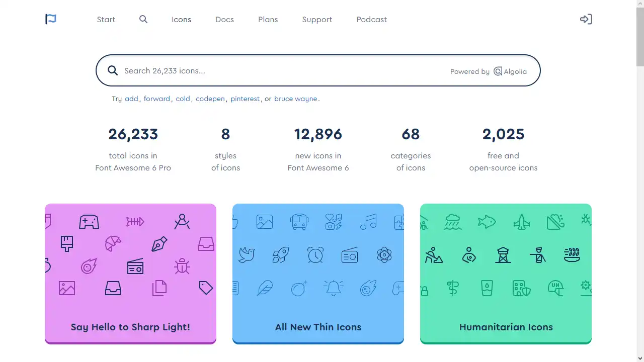Click the gamepad icon in pink card

(89, 221)
